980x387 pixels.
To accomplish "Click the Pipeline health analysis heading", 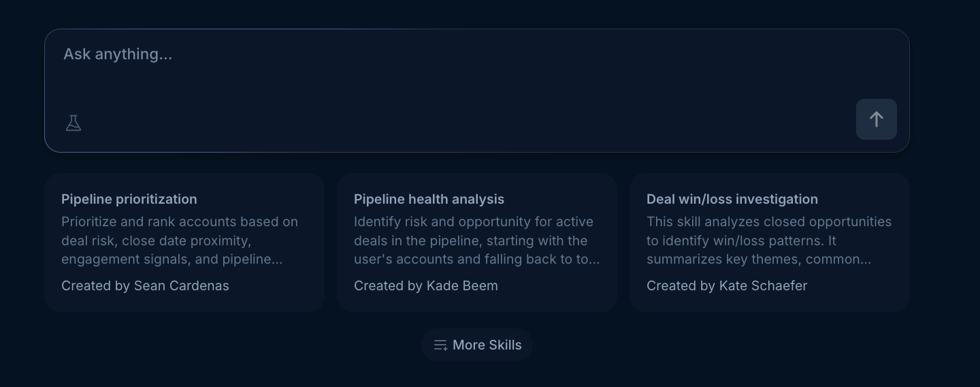I will 429,200.
